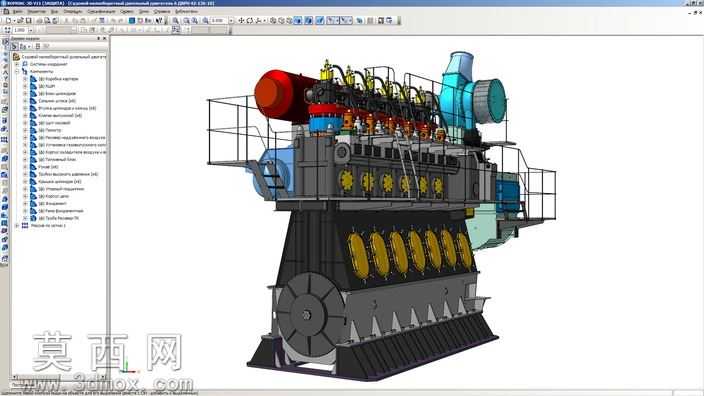
Task: Close the model tree panel
Action: coord(105,39)
